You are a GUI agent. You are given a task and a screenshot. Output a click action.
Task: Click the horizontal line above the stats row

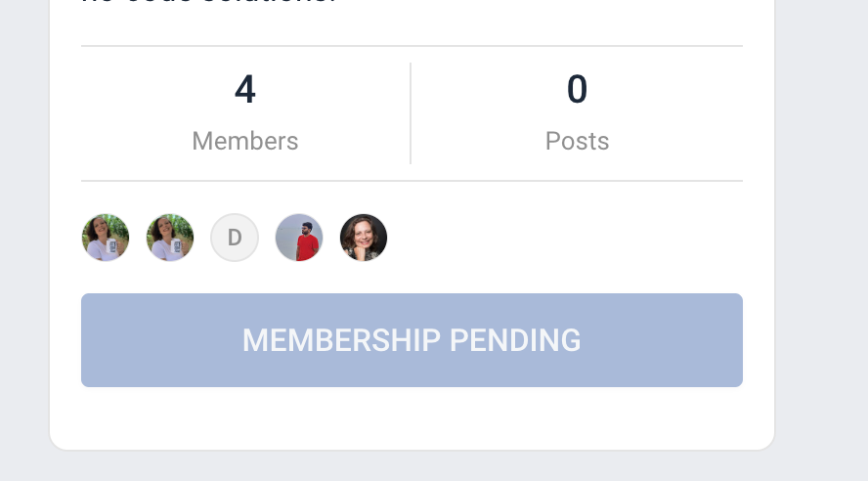point(412,46)
